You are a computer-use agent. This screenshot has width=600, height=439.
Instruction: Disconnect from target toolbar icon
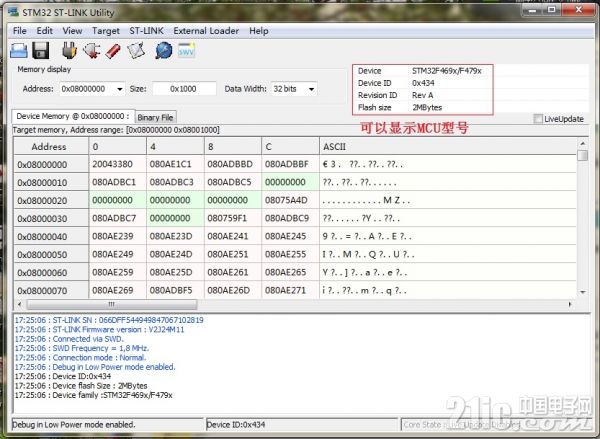91,51
